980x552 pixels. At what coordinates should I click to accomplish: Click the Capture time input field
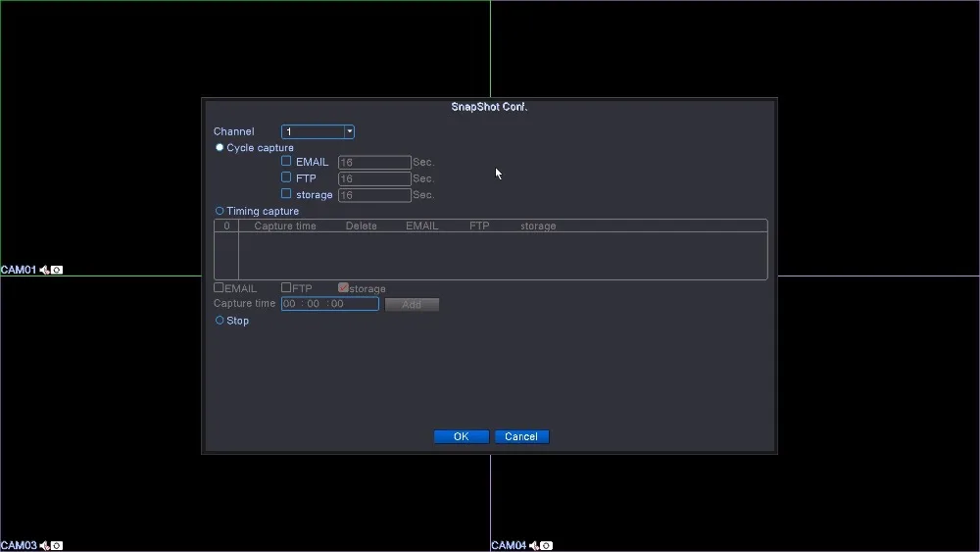pyautogui.click(x=330, y=304)
